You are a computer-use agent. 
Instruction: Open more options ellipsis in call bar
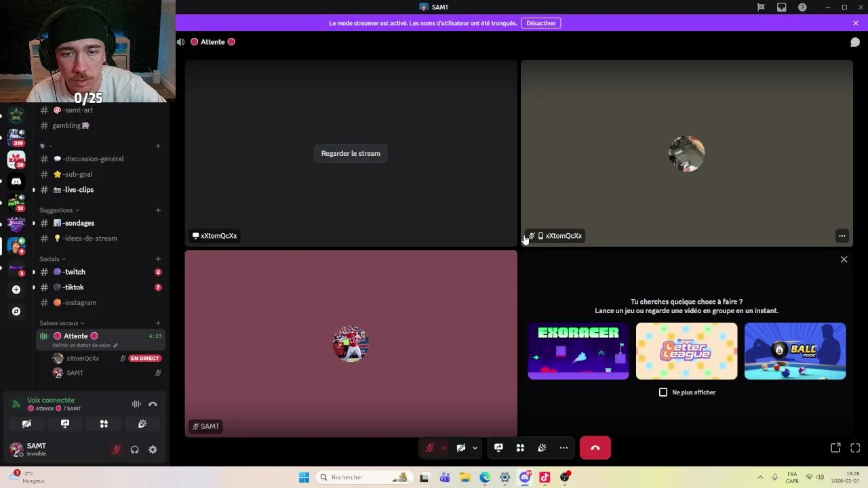pyautogui.click(x=564, y=448)
